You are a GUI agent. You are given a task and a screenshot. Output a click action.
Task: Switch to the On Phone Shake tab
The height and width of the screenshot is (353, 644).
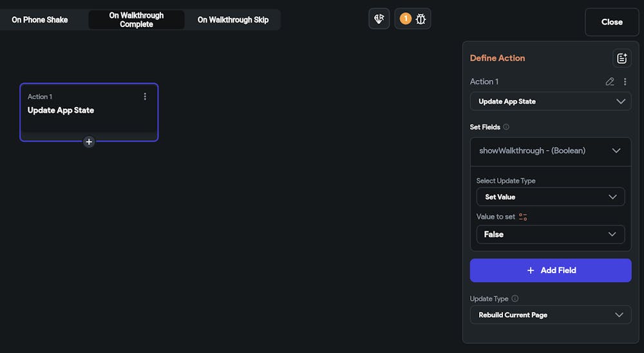click(x=40, y=20)
